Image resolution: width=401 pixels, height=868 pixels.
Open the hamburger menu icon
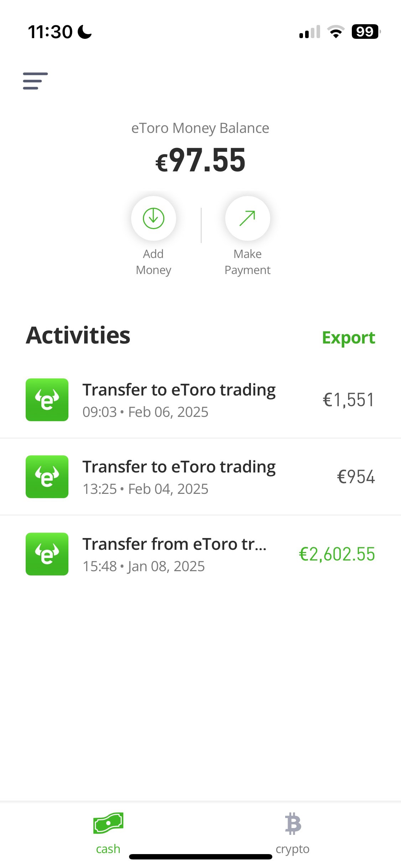35,81
